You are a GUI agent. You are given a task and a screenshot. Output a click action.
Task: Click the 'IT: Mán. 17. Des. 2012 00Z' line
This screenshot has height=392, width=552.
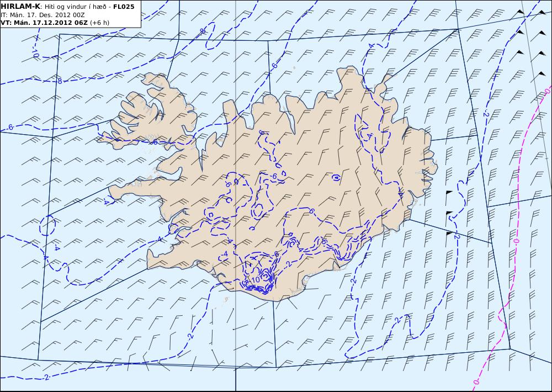coord(43,15)
